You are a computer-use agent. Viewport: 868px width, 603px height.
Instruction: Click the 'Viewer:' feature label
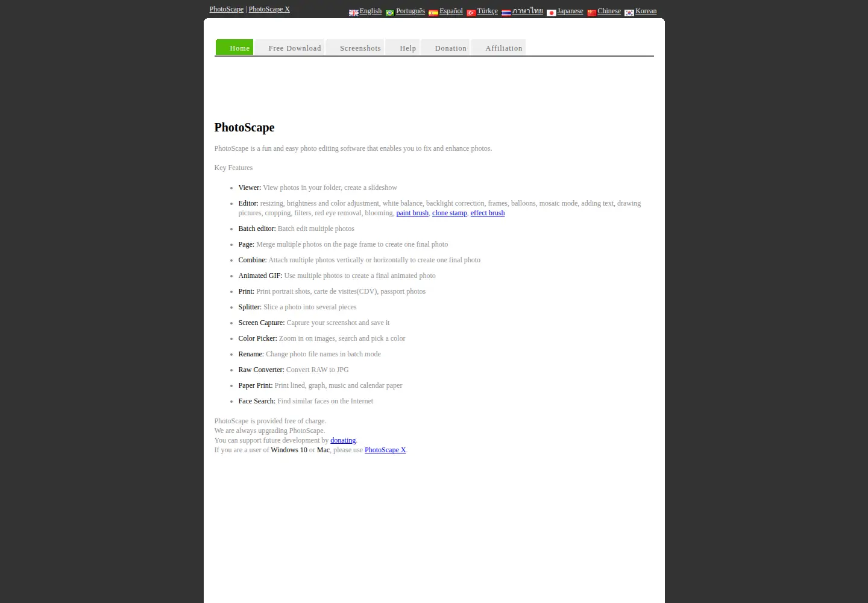point(250,188)
